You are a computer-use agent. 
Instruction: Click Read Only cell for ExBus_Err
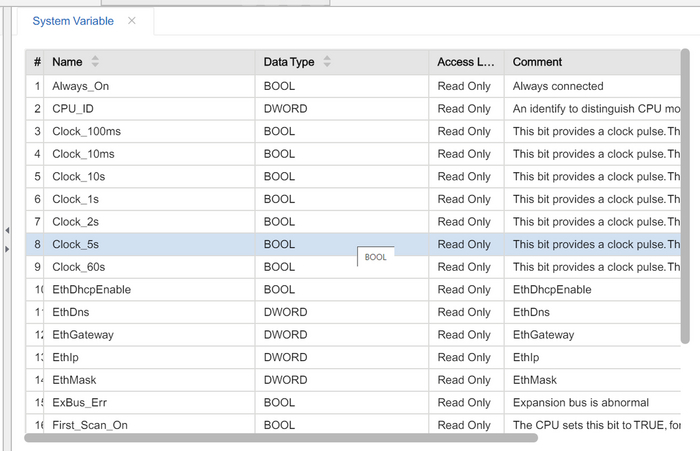tap(464, 402)
